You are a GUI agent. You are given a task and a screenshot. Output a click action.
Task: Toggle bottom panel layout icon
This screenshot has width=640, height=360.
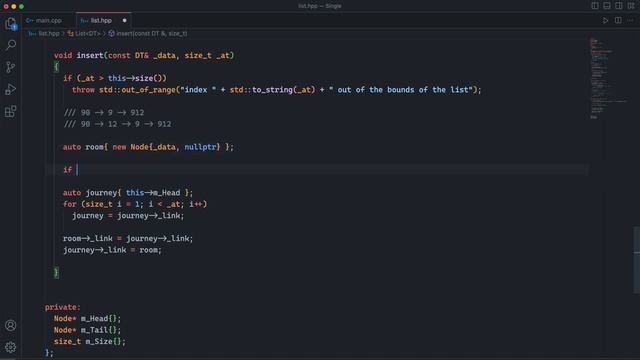[x=607, y=6]
